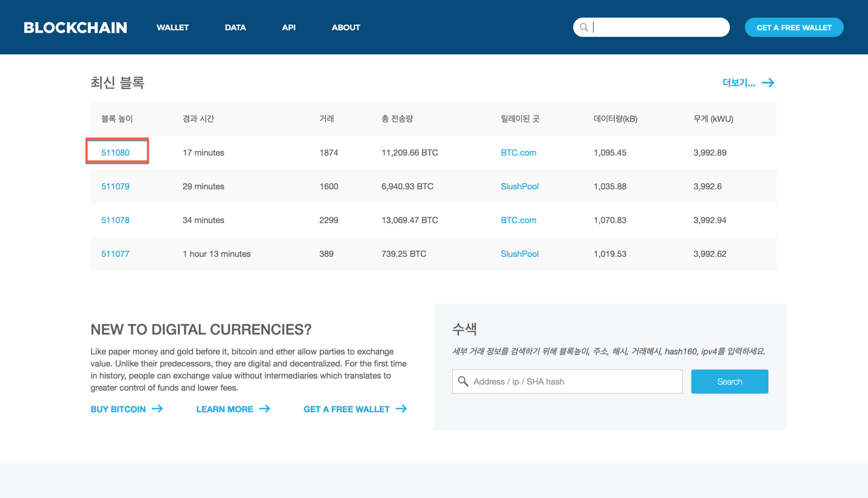Click the BLOCKCHAIN logo

point(75,28)
